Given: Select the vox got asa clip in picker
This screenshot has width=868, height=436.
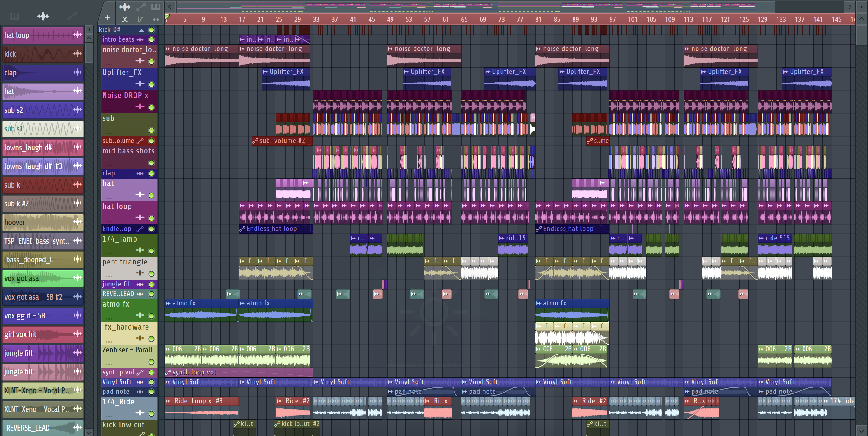Looking at the screenshot, I should (43, 279).
